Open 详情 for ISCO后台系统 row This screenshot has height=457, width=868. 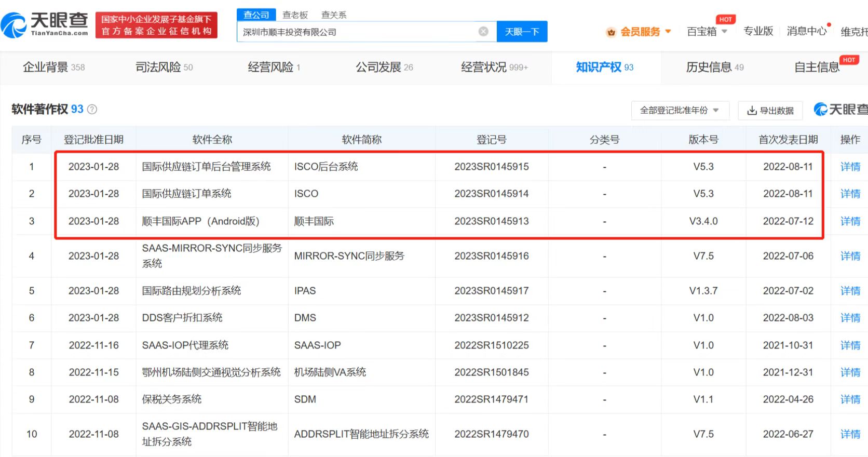(x=850, y=167)
